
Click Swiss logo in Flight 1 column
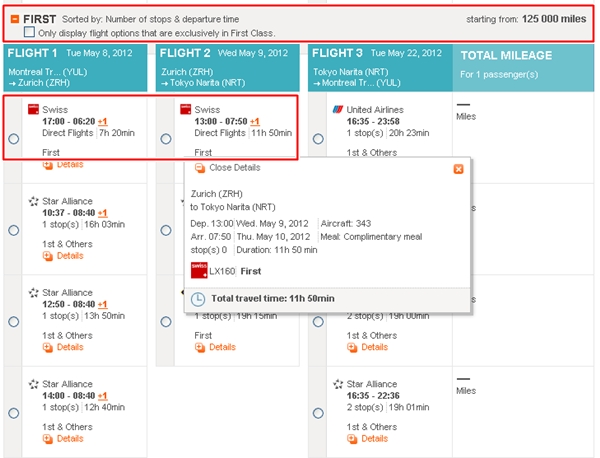pos(34,109)
